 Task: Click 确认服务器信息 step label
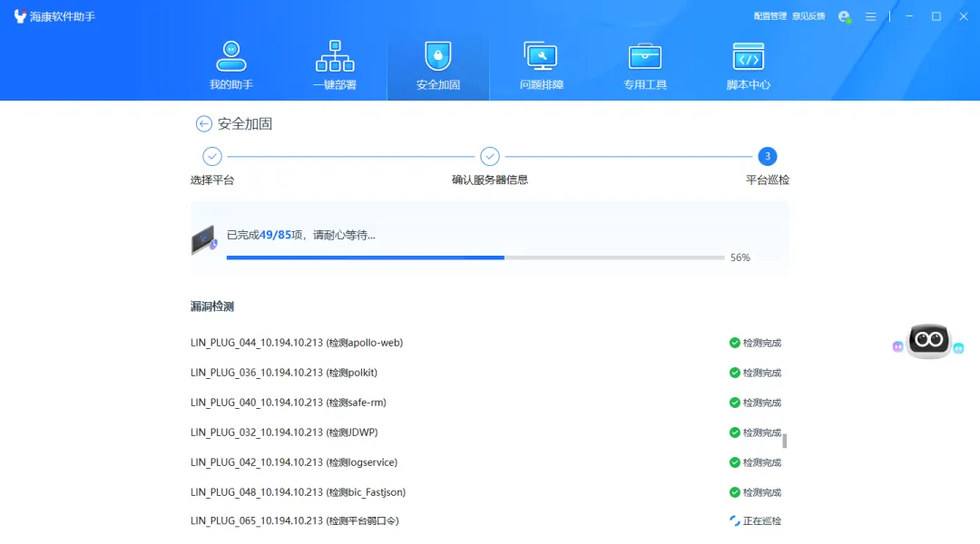coord(489,180)
